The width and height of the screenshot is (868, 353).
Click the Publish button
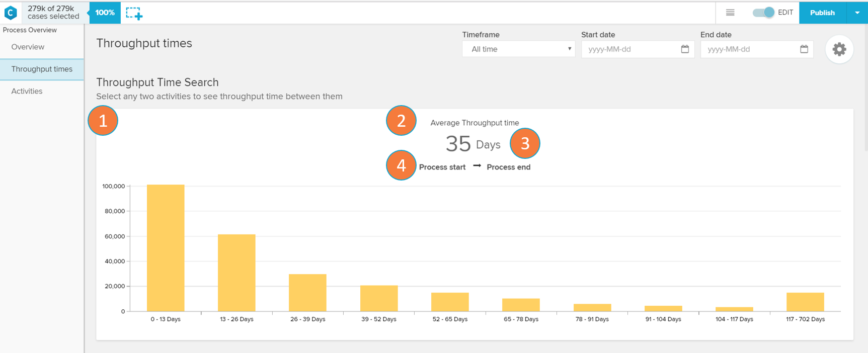[x=822, y=13]
